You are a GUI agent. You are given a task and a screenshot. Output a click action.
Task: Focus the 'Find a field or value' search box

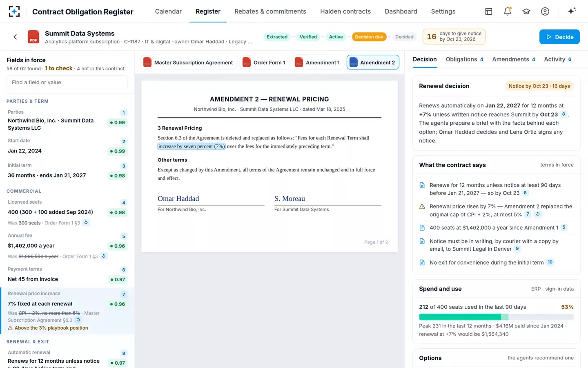pos(67,82)
